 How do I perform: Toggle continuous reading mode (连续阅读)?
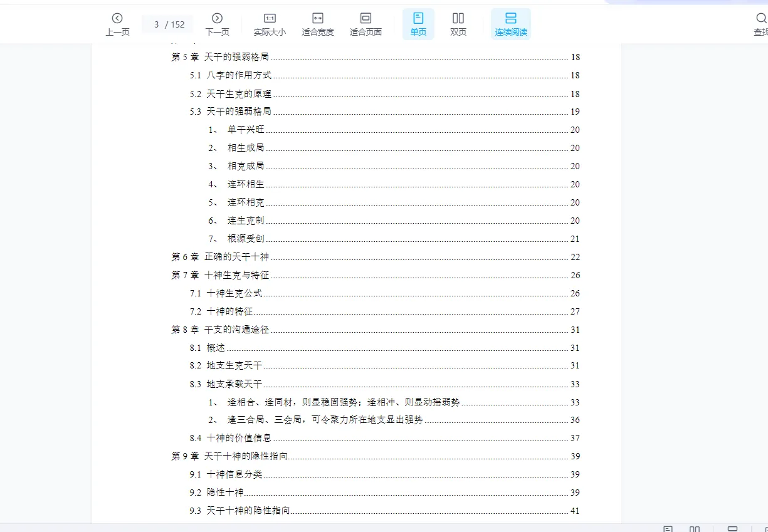(510, 24)
